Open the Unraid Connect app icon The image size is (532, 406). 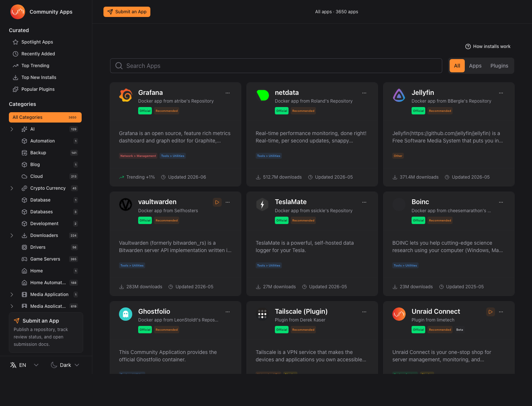tap(399, 314)
